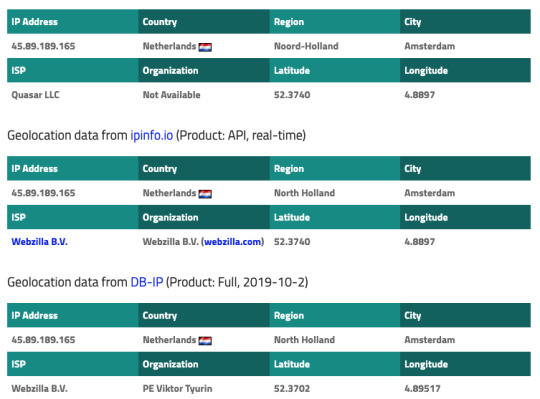This screenshot has width=540, height=399.
Task: Click latitude value 52.3702
Action: tap(292, 389)
